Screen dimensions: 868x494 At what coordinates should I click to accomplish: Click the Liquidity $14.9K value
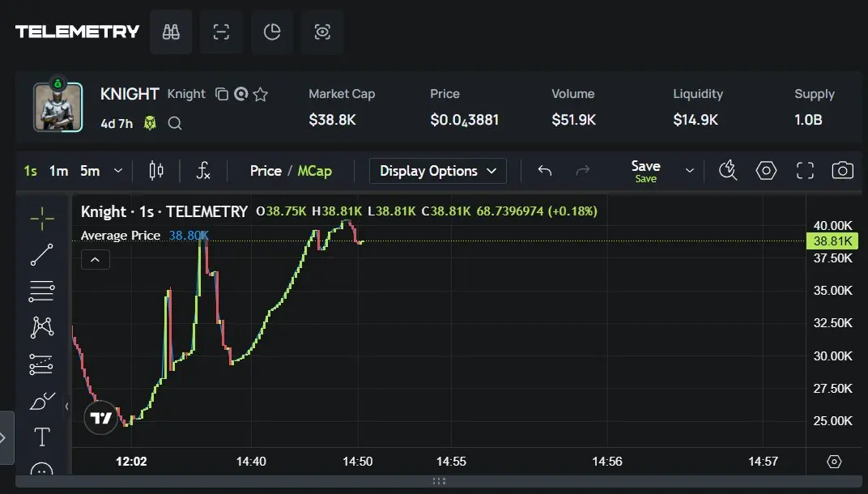[696, 120]
